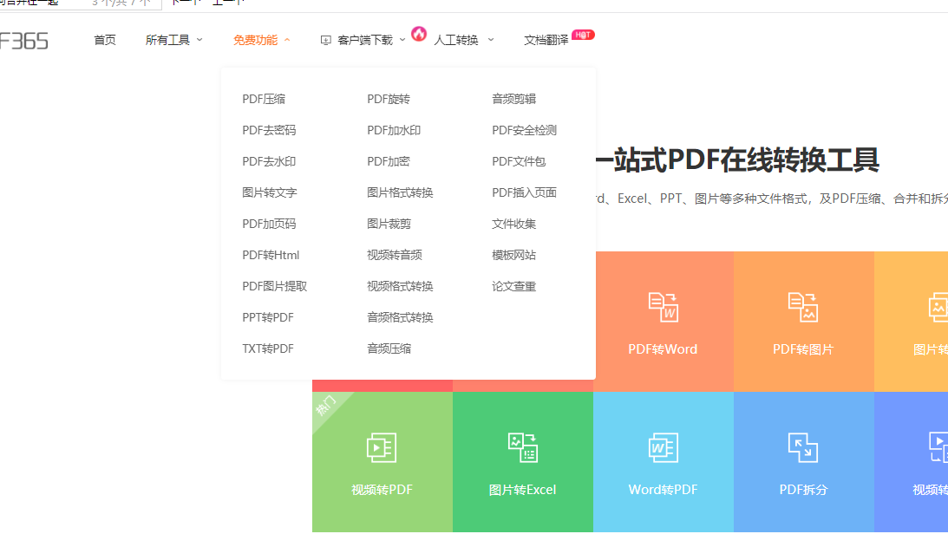The height and width of the screenshot is (560, 948).
Task: Open the PDF拆分 tile icon
Action: [803, 448]
